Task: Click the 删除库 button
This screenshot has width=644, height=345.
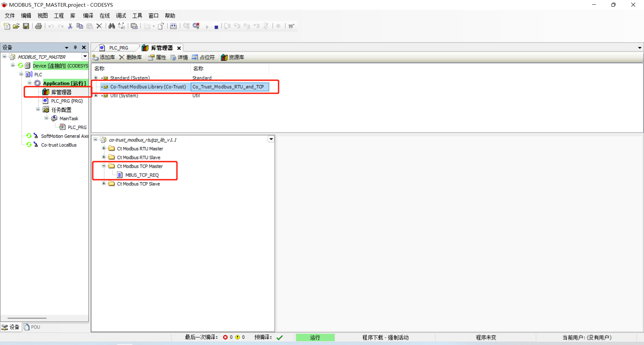Action: tap(130, 58)
